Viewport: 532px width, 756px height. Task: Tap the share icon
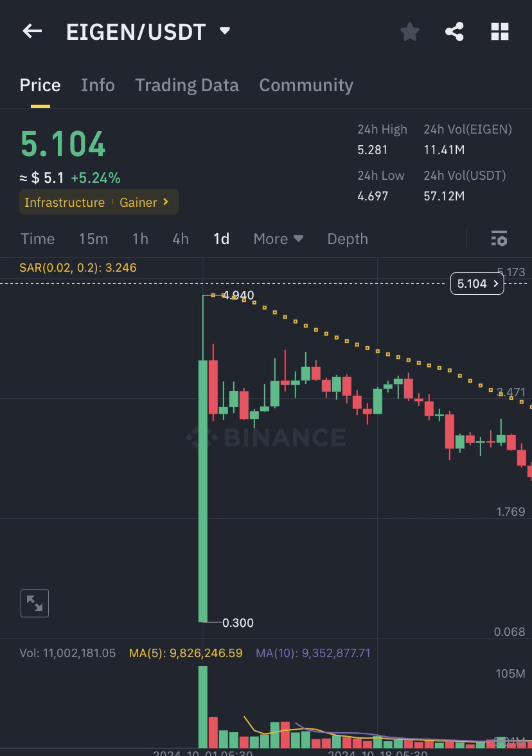(454, 31)
